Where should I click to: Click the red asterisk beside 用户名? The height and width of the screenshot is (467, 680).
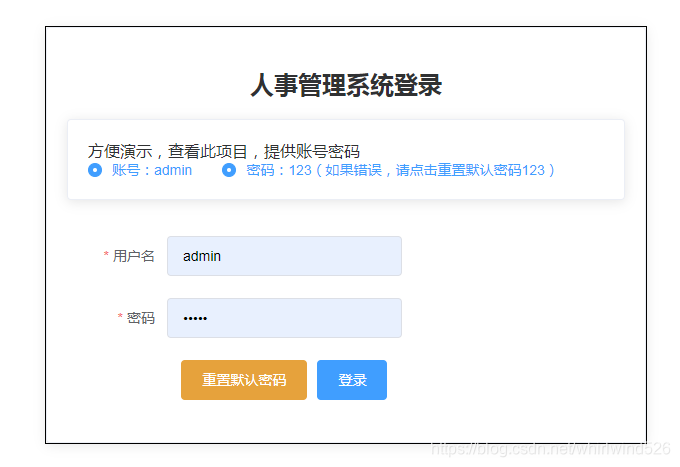coord(106,256)
